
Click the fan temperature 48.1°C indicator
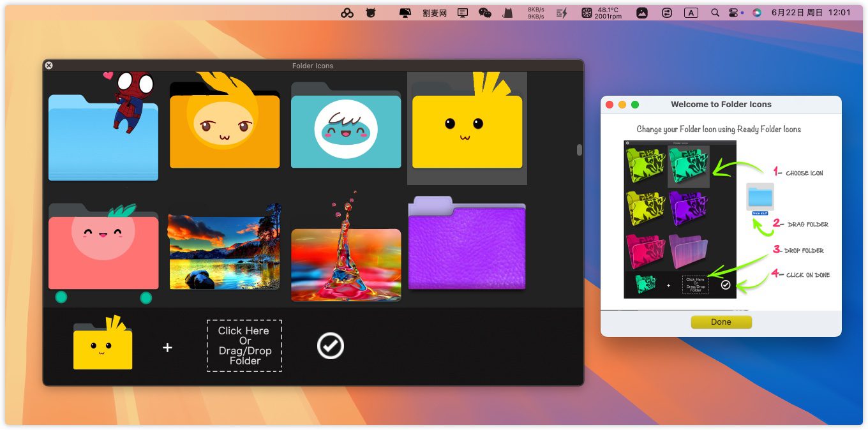(x=601, y=13)
